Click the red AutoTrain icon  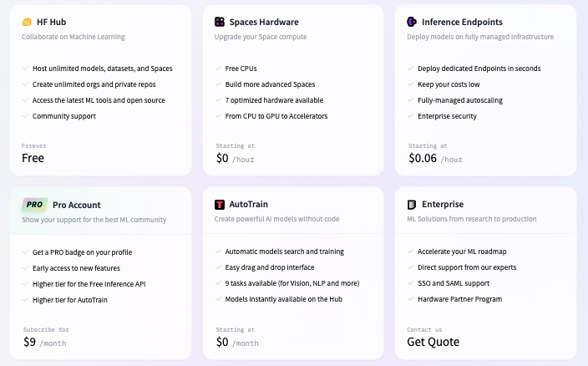coord(219,204)
